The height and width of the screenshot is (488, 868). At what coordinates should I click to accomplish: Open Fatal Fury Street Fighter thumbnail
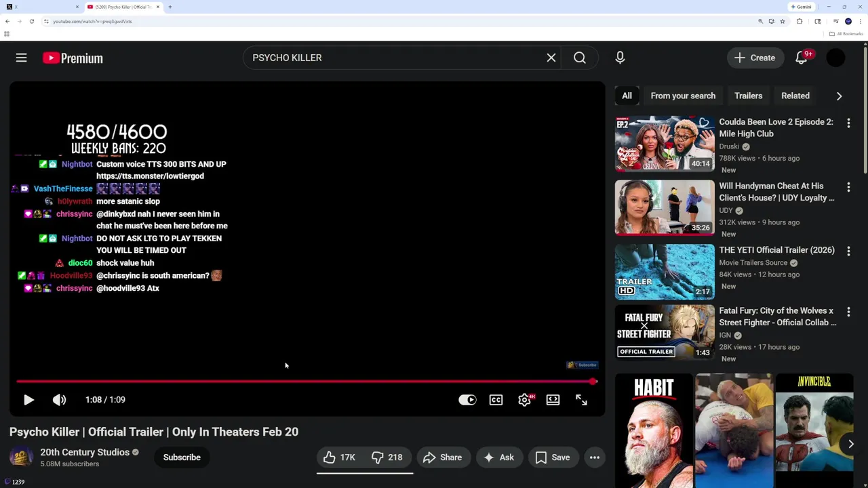[665, 332]
